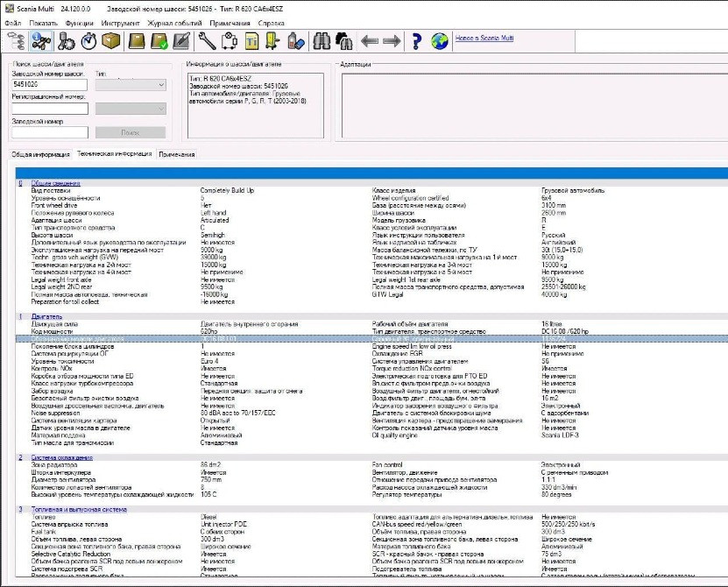Open the Примечания menu in the menu bar

point(230,23)
